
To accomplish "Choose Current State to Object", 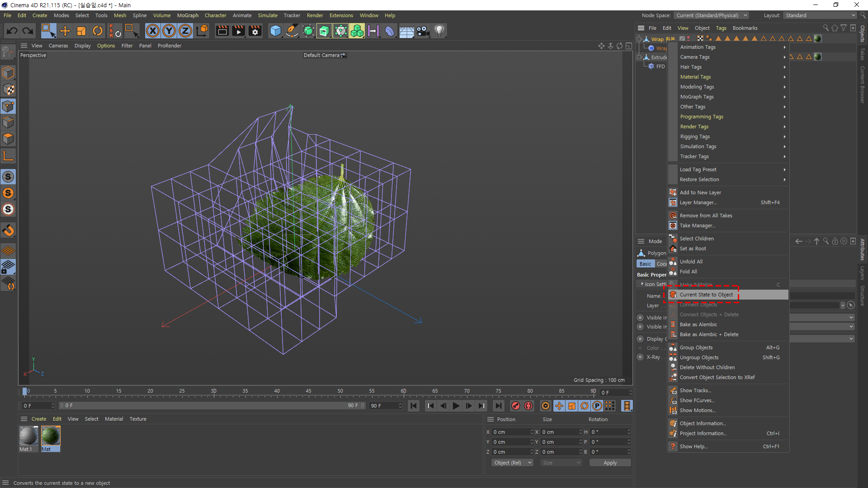I will [x=706, y=295].
